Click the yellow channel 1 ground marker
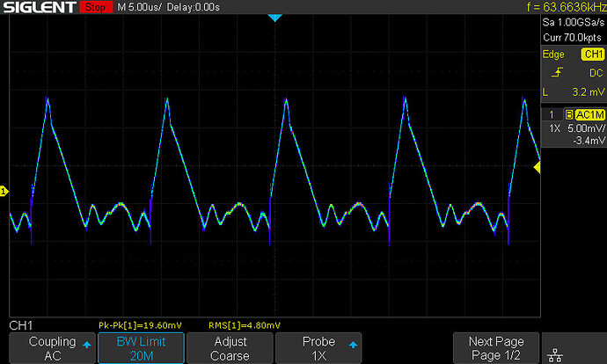This screenshot has width=607, height=364. click(4, 191)
